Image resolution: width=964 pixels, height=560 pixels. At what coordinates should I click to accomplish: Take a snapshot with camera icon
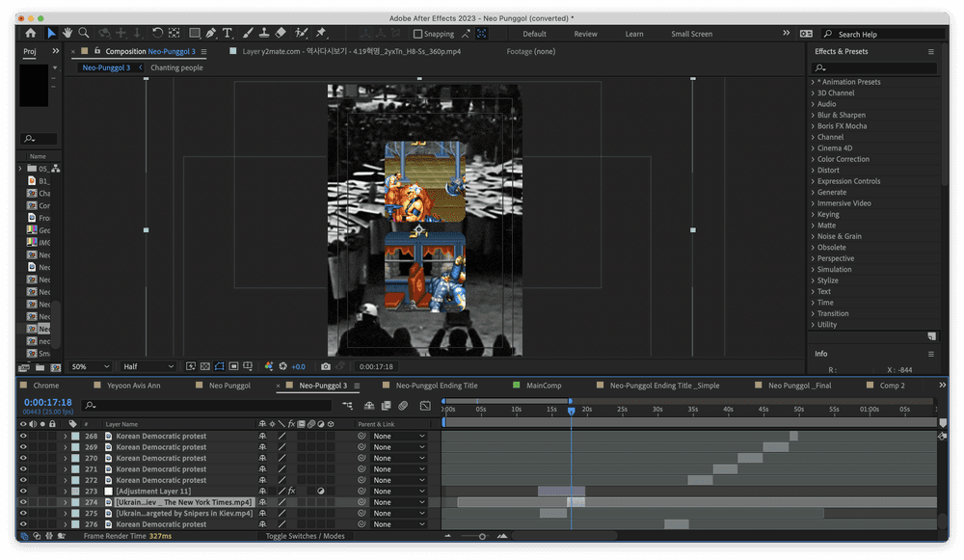(326, 366)
